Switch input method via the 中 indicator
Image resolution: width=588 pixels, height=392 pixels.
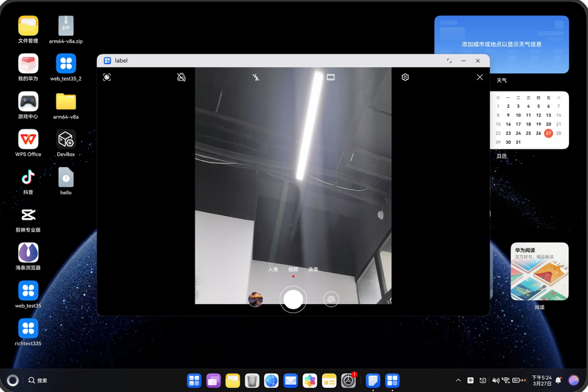470,380
